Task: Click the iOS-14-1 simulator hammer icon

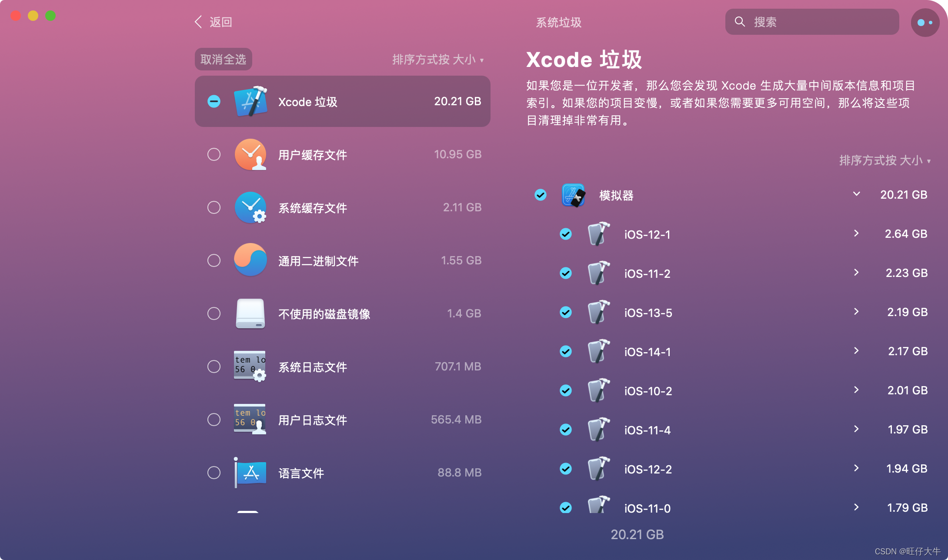Action: coord(599,351)
